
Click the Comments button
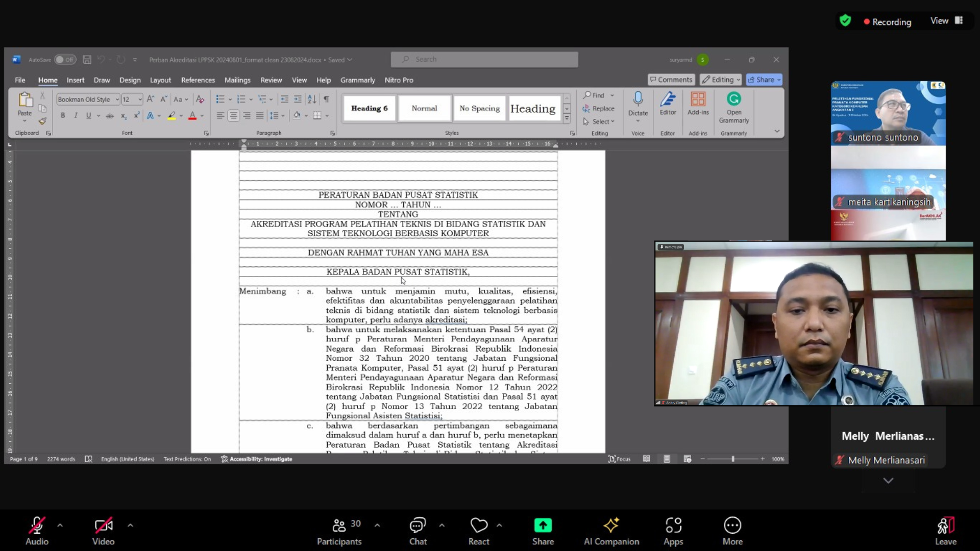[x=671, y=80]
